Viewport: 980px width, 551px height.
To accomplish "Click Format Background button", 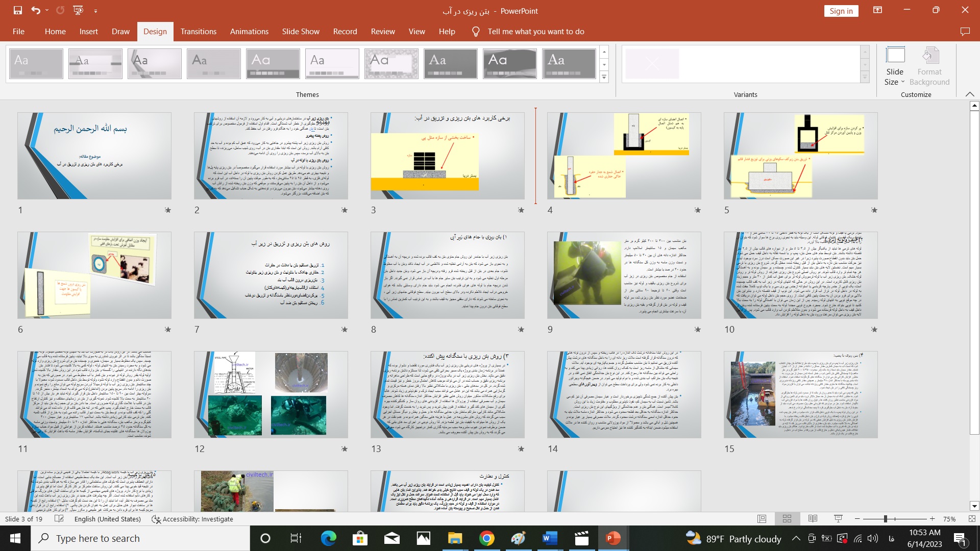I will point(929,66).
